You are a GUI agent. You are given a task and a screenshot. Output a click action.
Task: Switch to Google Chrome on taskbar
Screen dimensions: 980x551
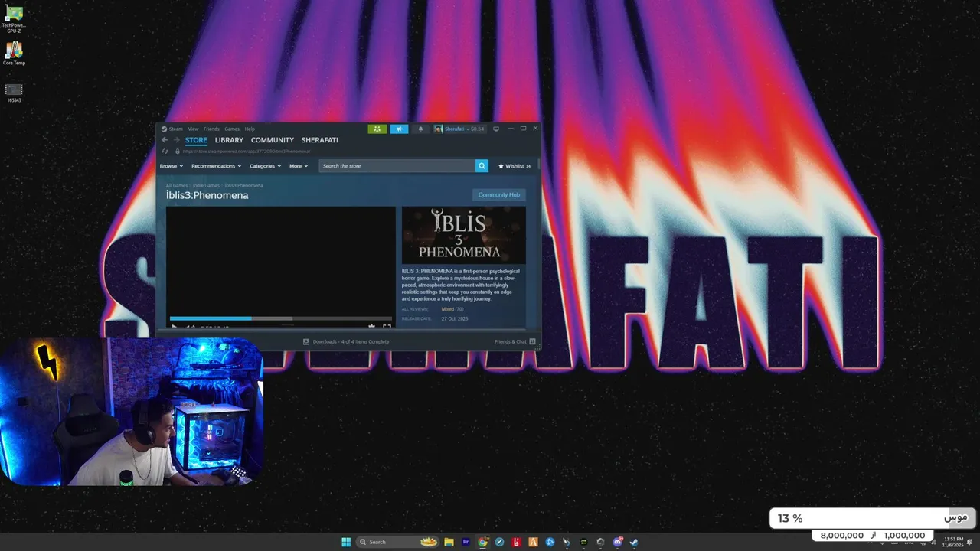tap(483, 542)
